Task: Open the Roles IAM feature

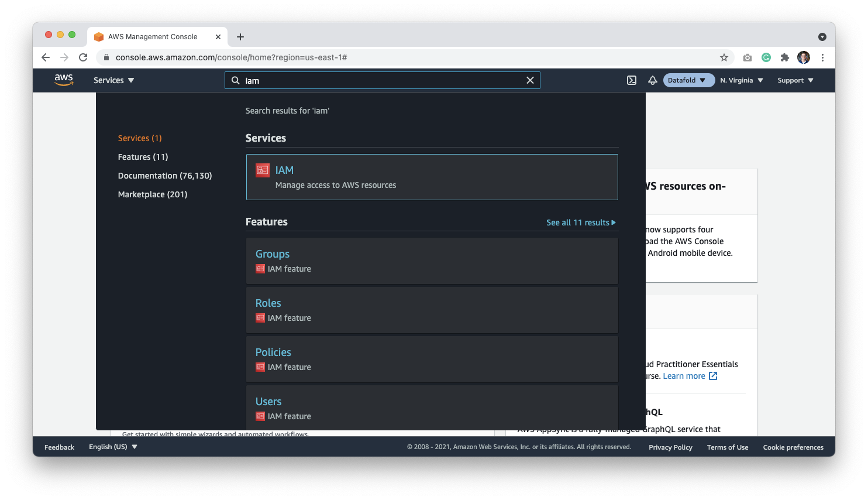Action: pos(432,310)
